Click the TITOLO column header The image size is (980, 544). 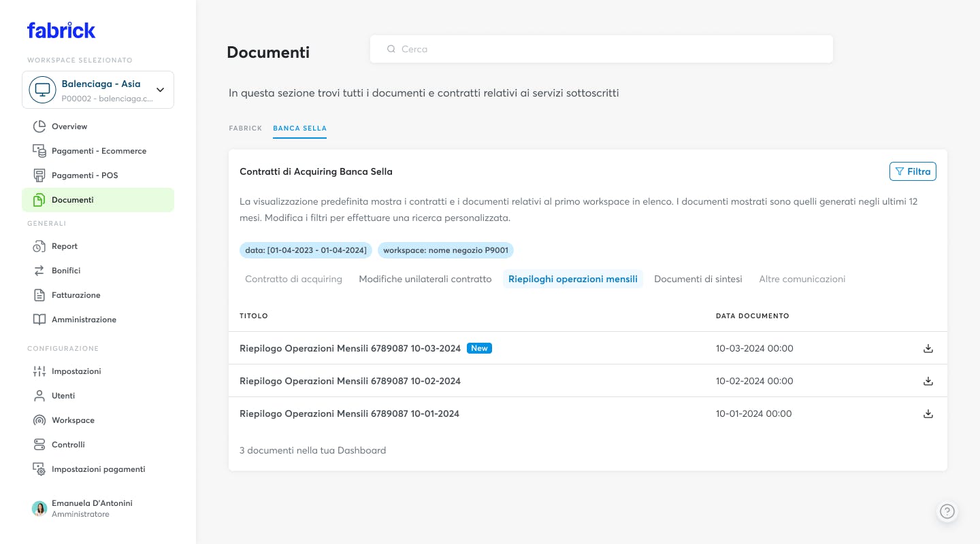pos(254,316)
